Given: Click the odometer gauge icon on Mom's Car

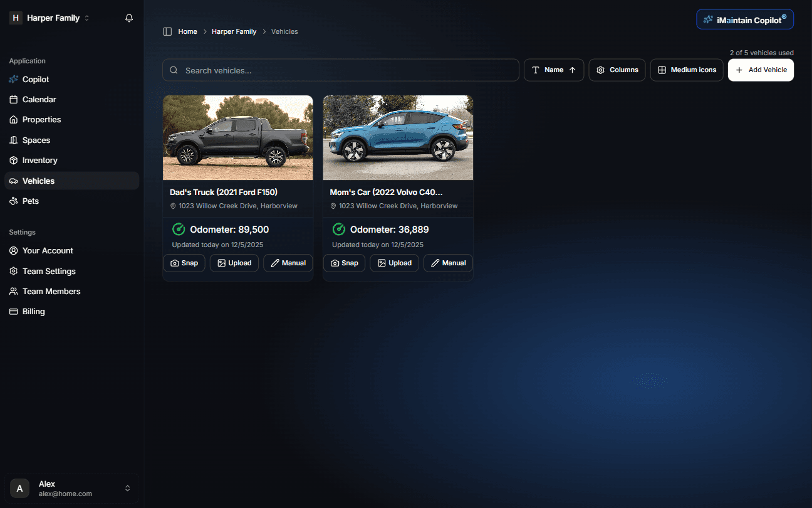Looking at the screenshot, I should pyautogui.click(x=339, y=230).
